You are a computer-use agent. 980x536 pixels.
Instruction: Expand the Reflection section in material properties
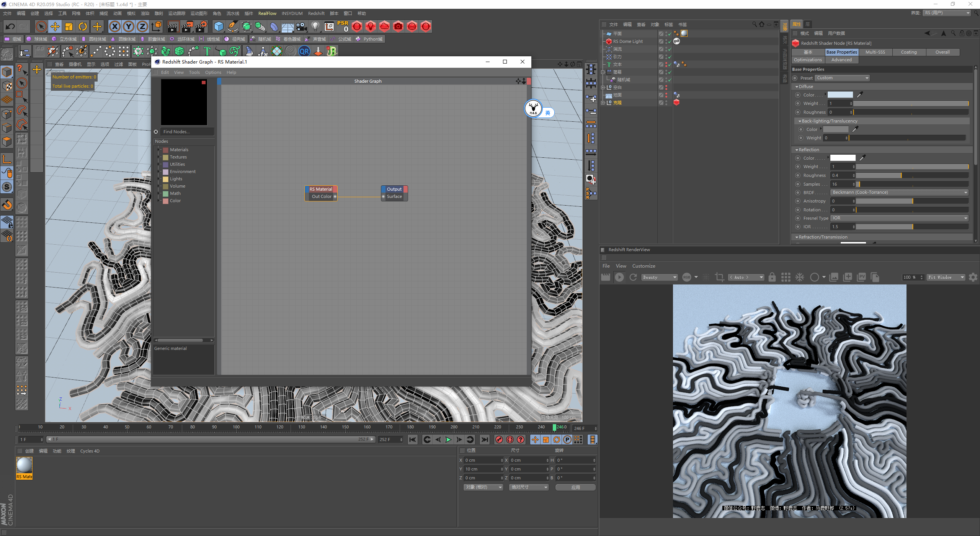[797, 149]
